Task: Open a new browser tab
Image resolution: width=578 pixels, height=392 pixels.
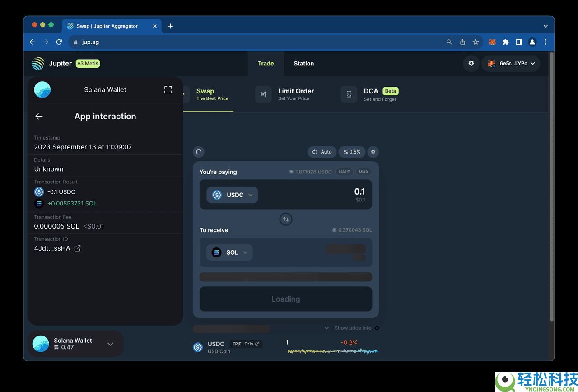Action: pos(170,26)
